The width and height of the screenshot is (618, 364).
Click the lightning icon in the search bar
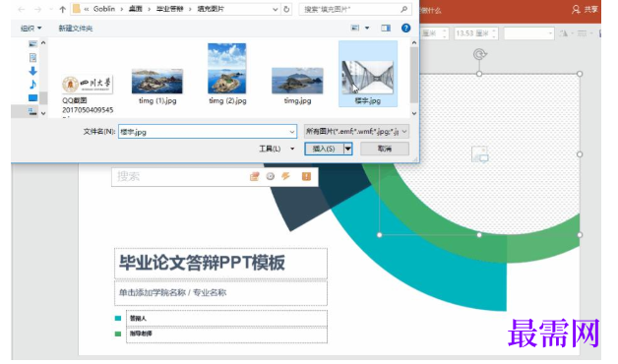click(x=285, y=176)
